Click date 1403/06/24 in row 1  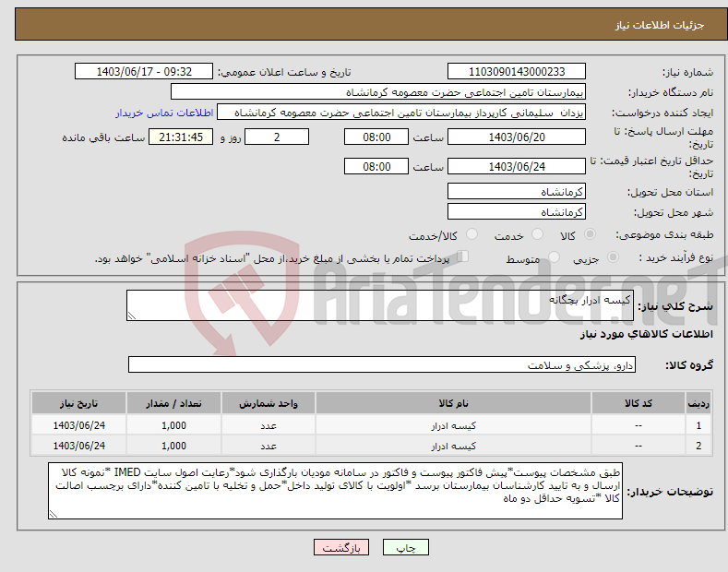pos(79,425)
